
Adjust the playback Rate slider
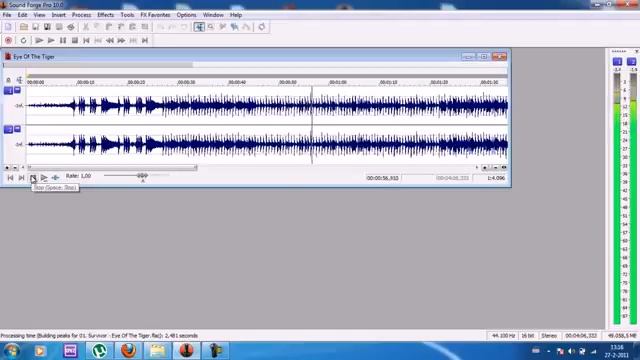click(x=142, y=176)
